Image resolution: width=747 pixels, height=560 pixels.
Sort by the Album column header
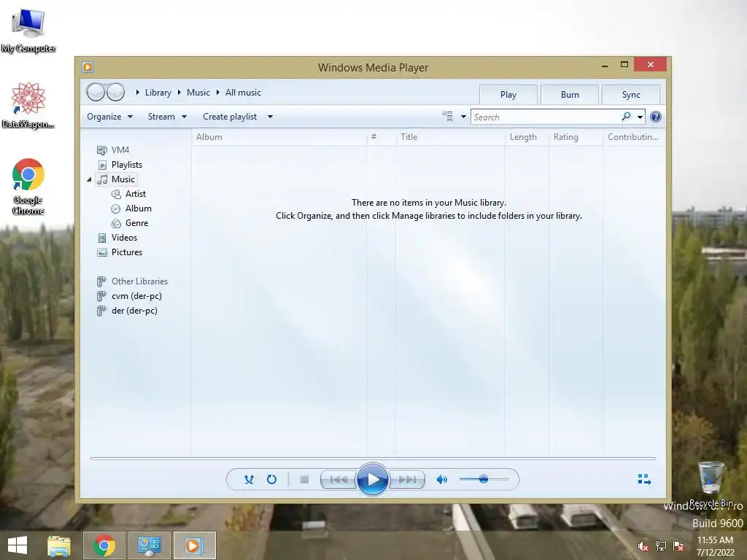[x=279, y=137]
